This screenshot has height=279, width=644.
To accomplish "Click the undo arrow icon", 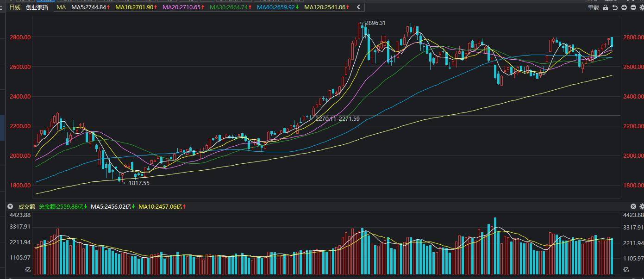I will [x=615, y=7].
